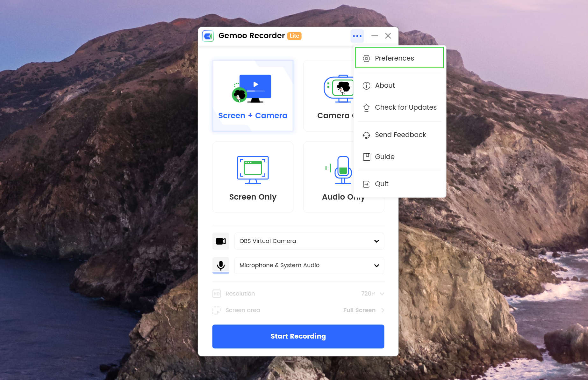
Task: Click the Quit exit icon
Action: [x=366, y=184]
